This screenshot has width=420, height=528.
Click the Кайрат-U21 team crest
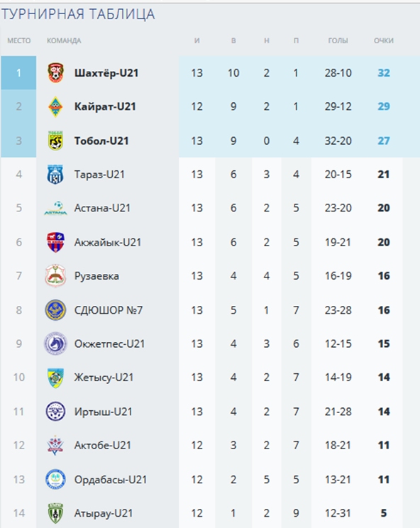coord(55,106)
